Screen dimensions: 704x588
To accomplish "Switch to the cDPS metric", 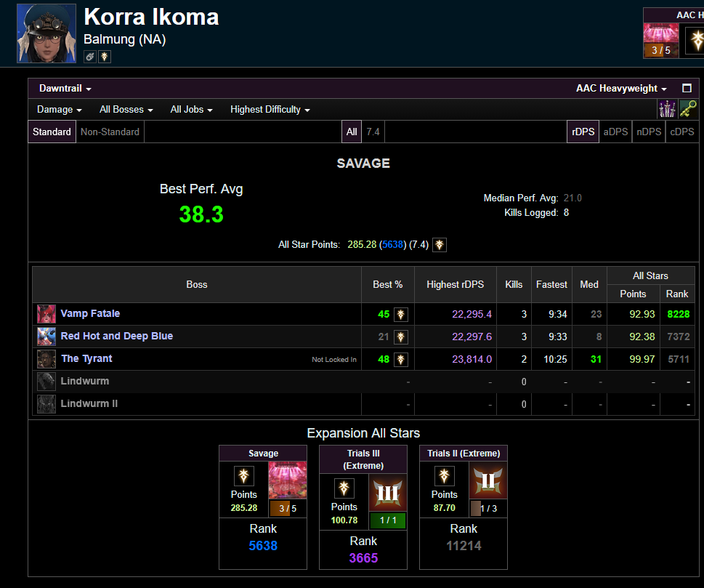I will click(682, 132).
